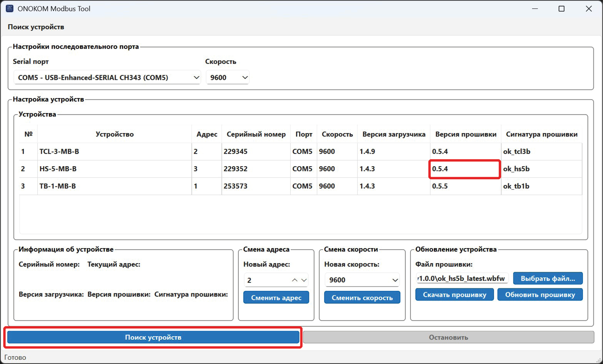This screenshot has width=603, height=364.
Task: Sort by the Версия прошивки column header
Action: (465, 134)
